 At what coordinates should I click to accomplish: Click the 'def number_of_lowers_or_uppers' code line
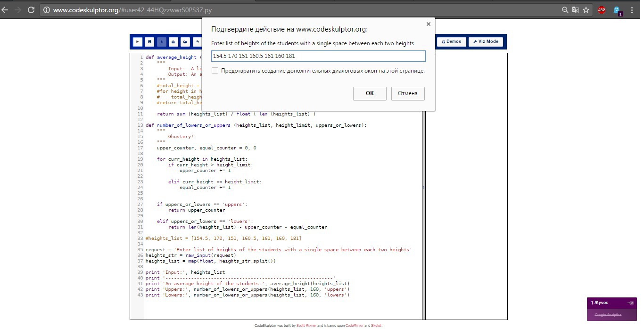256,125
